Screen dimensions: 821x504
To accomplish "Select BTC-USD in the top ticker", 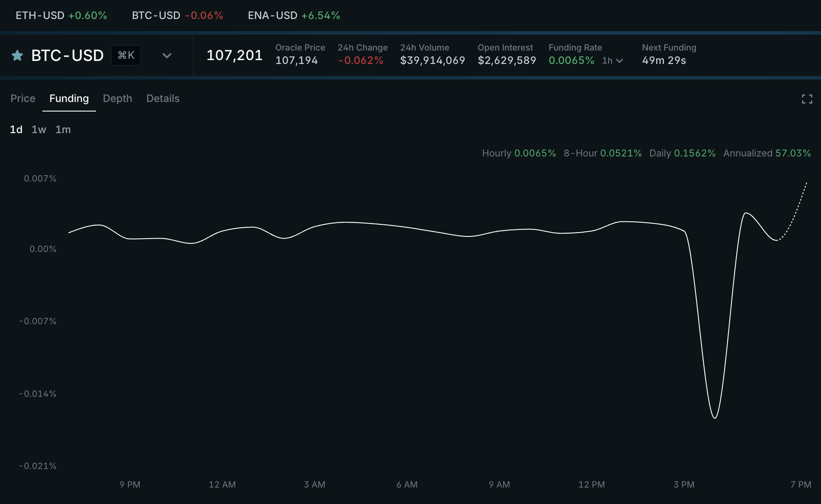I will 177,16.
